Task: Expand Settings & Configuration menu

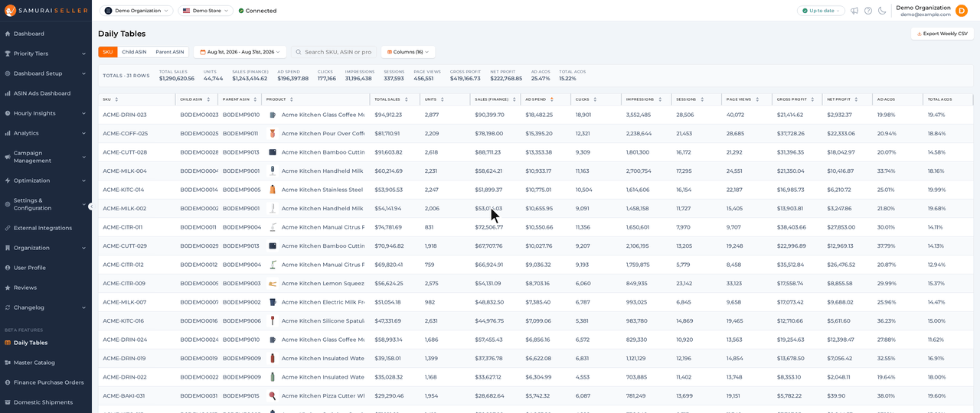Action: tap(46, 204)
